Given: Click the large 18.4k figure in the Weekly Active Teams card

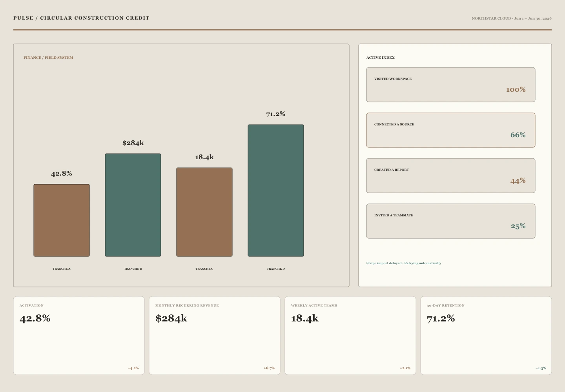Looking at the screenshot, I should click(x=305, y=318).
